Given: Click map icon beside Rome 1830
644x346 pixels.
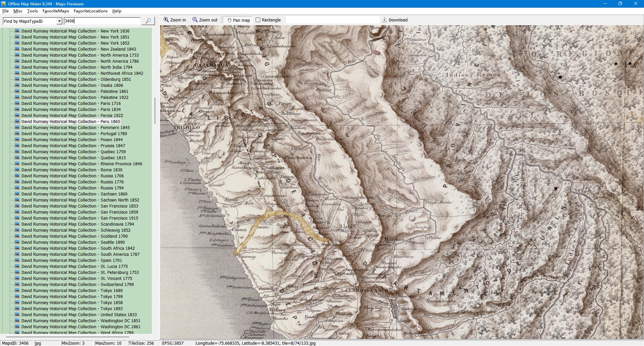Looking at the screenshot, I should [x=17, y=170].
